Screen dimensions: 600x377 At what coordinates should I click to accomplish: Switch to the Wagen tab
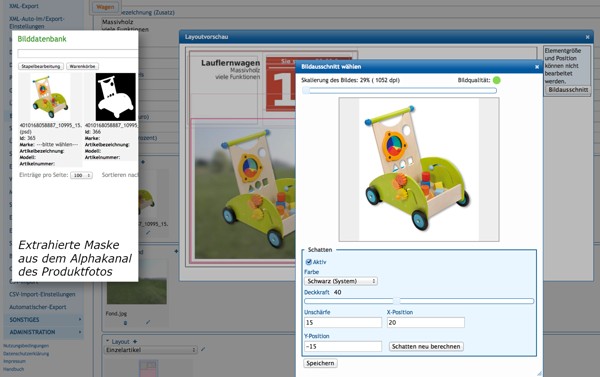[105, 7]
